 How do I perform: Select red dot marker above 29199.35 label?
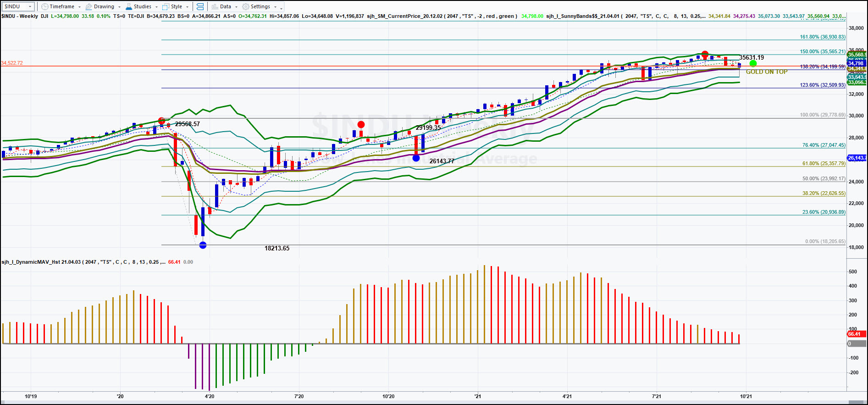(x=361, y=124)
